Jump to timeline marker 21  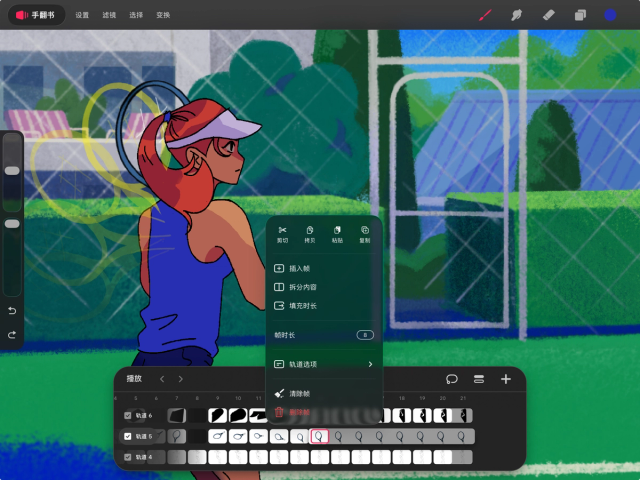click(x=462, y=398)
